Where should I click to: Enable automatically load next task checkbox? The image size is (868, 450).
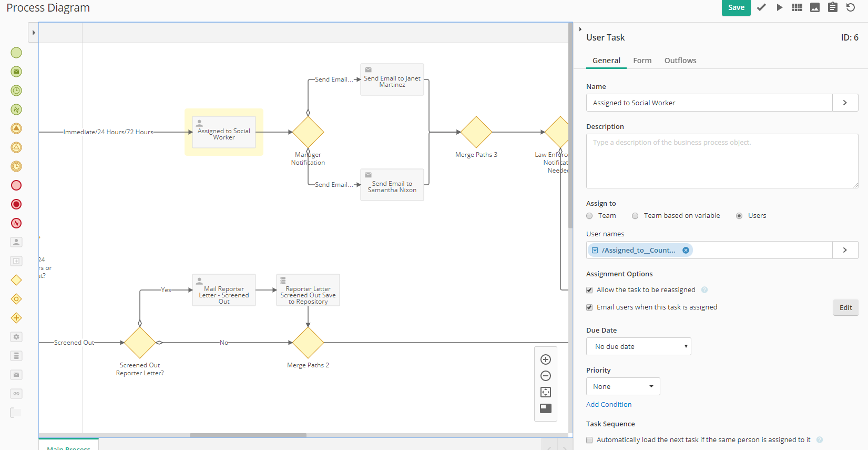click(589, 440)
